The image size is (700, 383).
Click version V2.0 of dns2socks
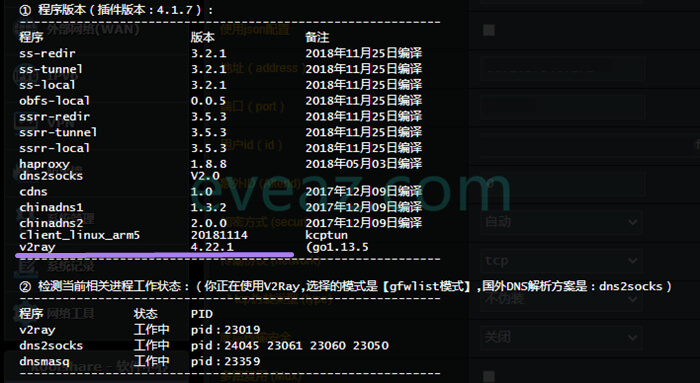coord(205,176)
